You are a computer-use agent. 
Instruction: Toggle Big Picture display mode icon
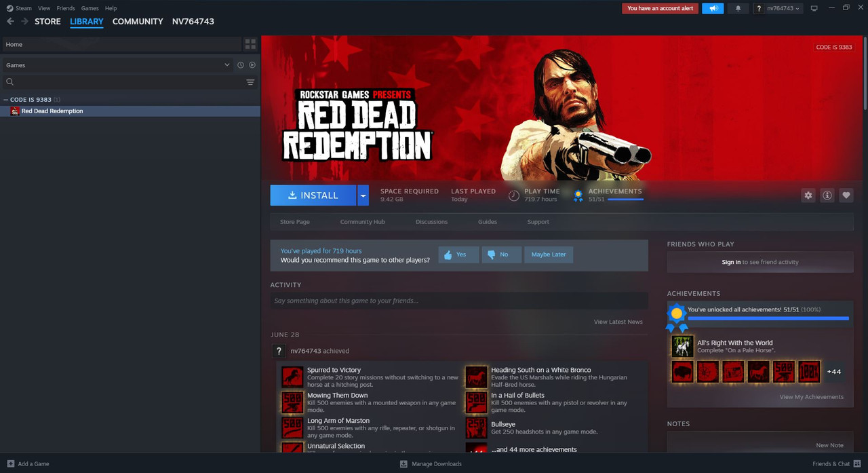click(814, 8)
